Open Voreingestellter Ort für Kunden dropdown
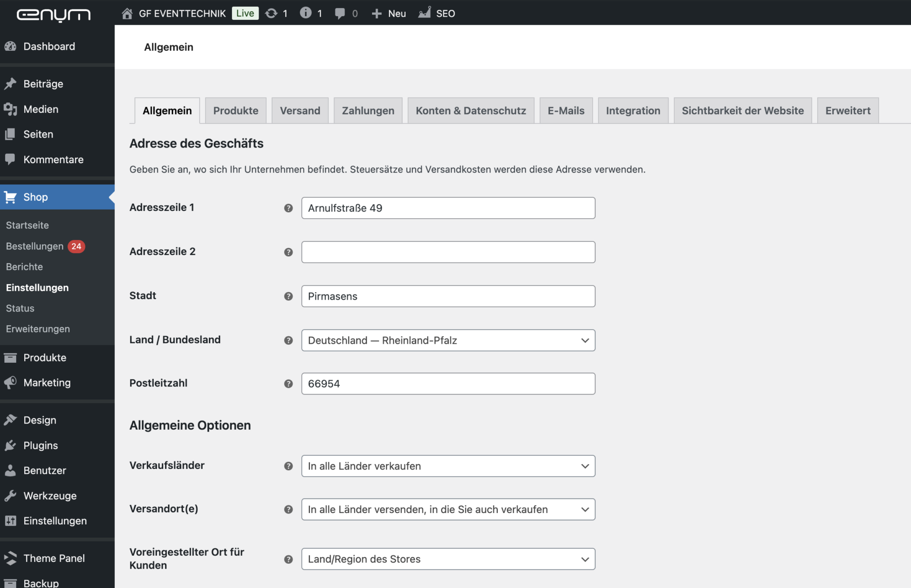 tap(448, 559)
